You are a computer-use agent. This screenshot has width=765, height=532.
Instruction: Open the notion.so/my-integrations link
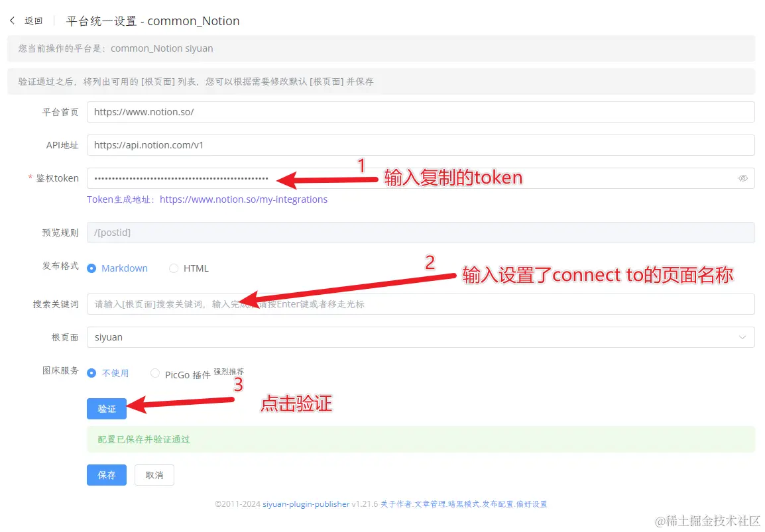[x=243, y=199]
